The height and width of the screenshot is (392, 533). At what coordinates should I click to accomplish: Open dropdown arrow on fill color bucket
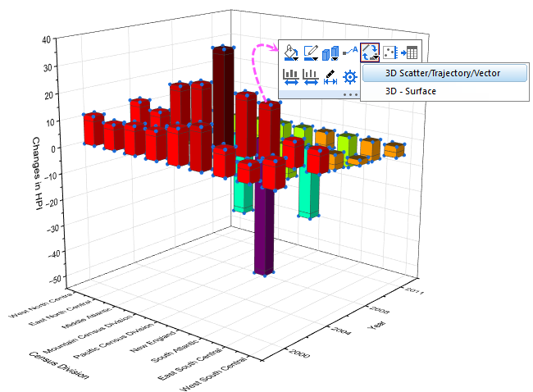[296, 59]
